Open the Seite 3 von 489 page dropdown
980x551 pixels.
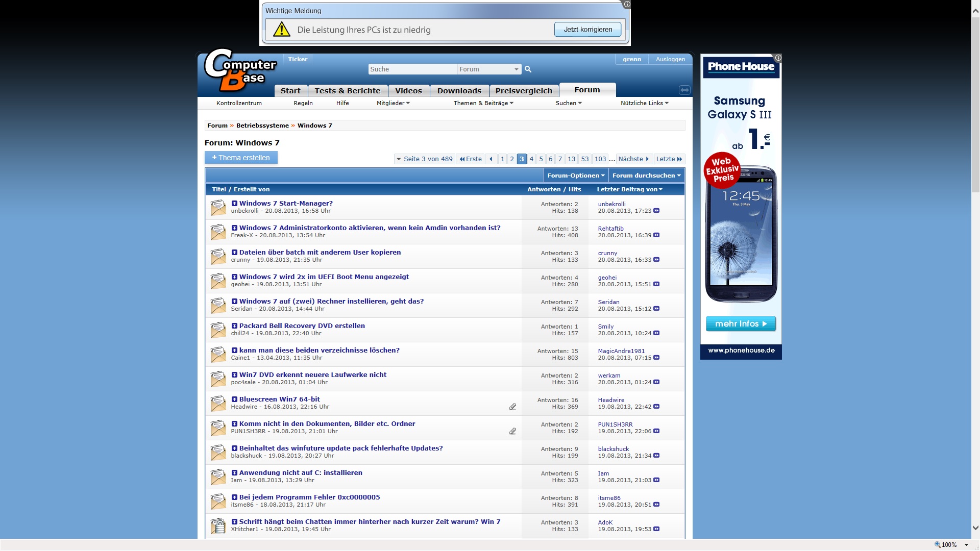pyautogui.click(x=425, y=159)
